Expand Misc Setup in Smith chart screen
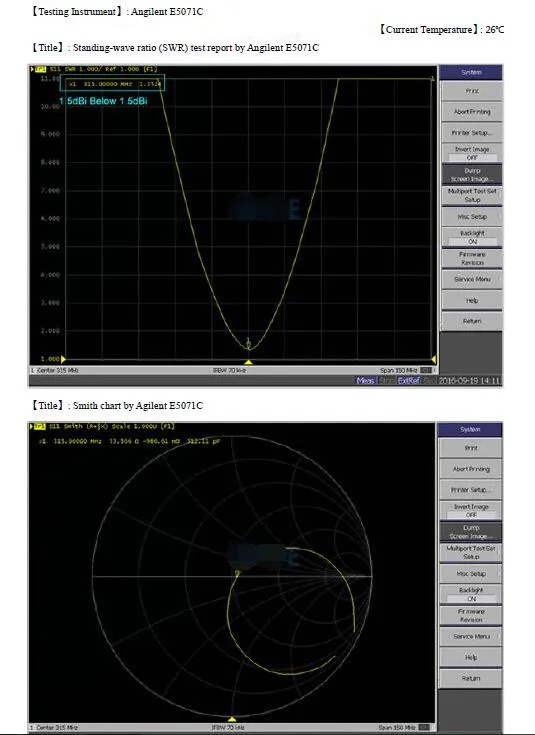The height and width of the screenshot is (735, 535). pos(471,573)
